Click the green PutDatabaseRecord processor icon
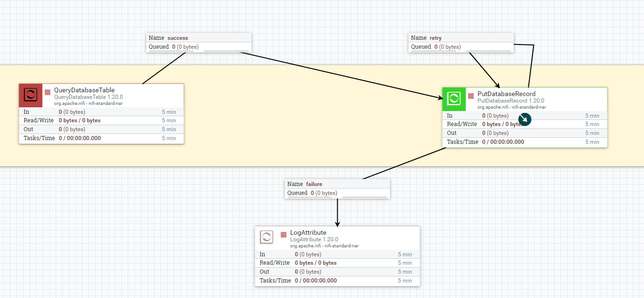The width and height of the screenshot is (644, 298). [x=454, y=99]
